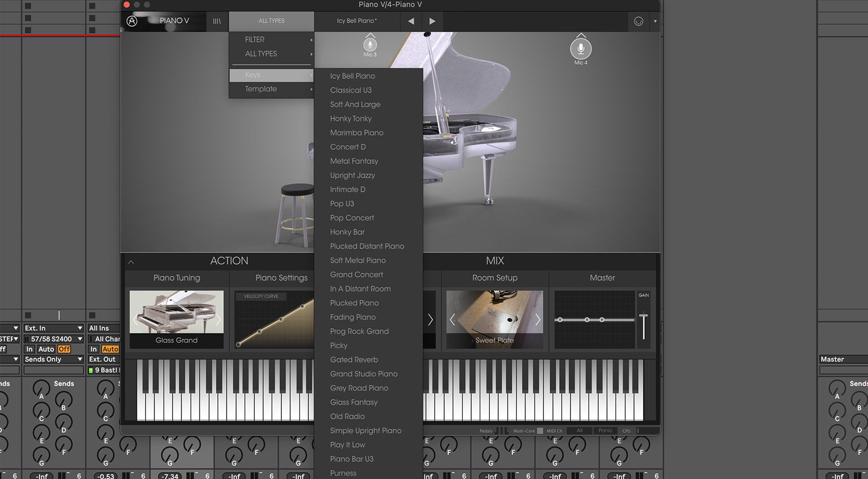This screenshot has height=479, width=868.
Task: Open the FILTER submenu entry
Action: point(272,39)
